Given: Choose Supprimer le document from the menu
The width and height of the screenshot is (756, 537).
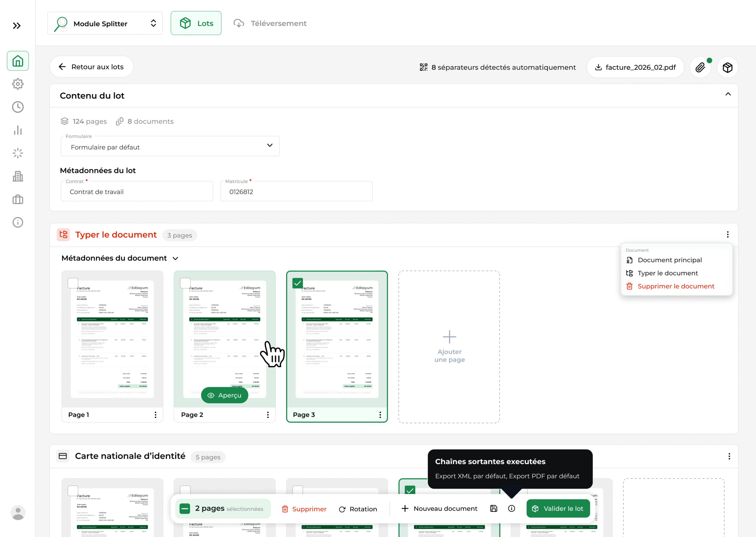Looking at the screenshot, I should click(x=676, y=286).
